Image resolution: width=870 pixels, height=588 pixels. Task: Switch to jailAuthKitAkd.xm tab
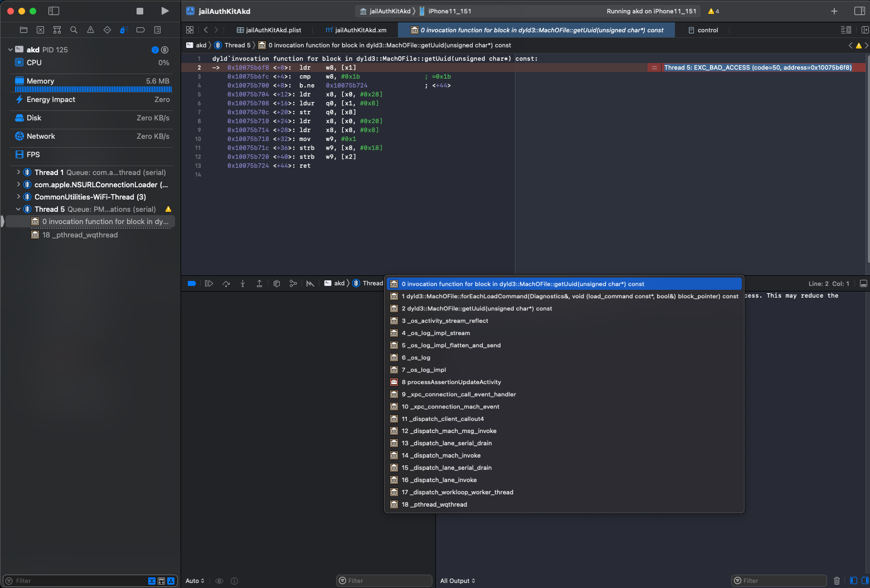(x=356, y=30)
